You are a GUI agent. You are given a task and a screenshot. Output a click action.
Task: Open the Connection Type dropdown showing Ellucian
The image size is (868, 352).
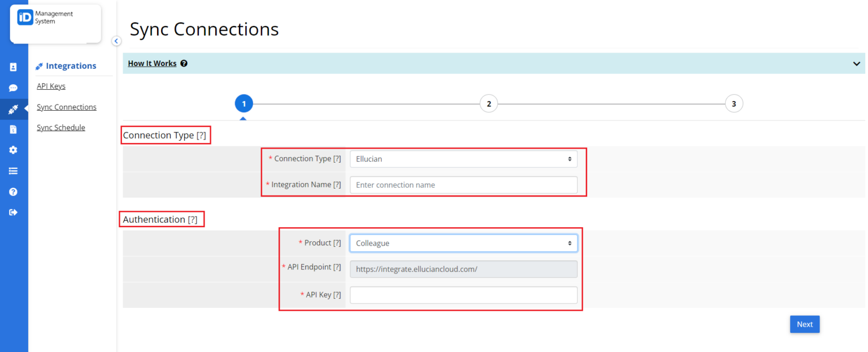coord(463,159)
